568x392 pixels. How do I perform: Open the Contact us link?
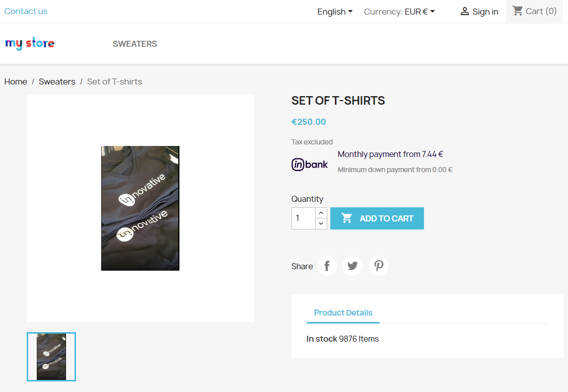26,11
